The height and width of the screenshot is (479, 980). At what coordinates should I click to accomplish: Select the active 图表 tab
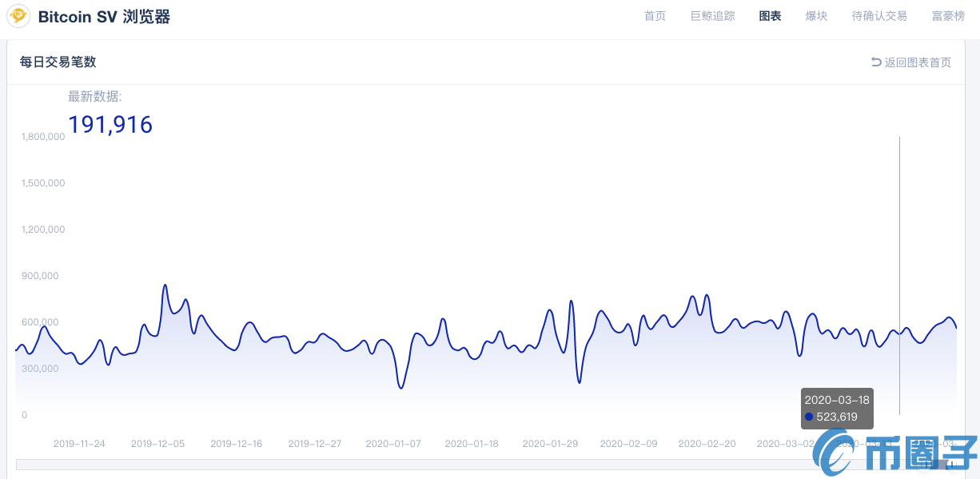769,15
